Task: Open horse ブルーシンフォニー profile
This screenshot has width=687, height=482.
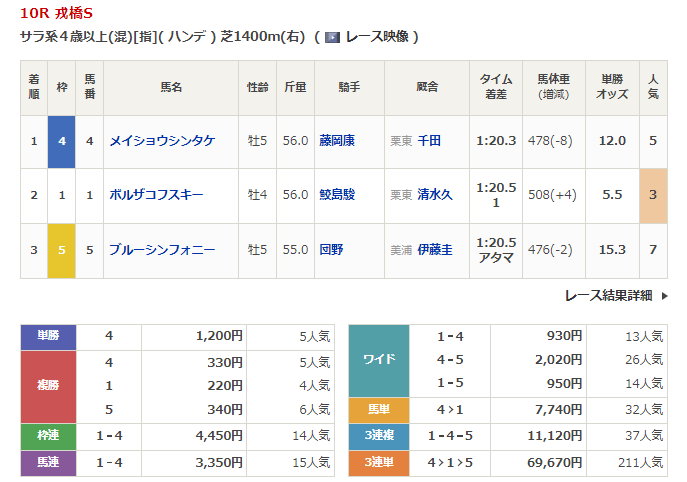Action: click(x=162, y=250)
